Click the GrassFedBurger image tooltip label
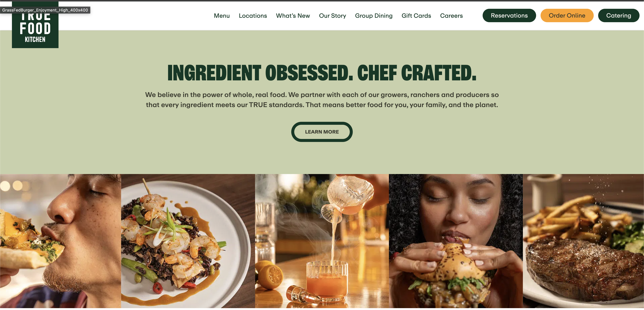Image resolution: width=644 pixels, height=310 pixels. pos(45,10)
